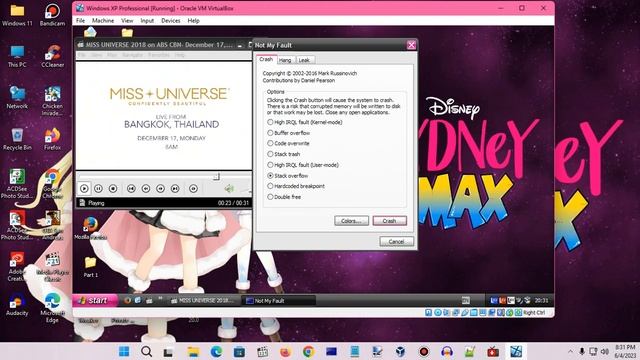Open Search on the Windows taskbar

pos(147,351)
